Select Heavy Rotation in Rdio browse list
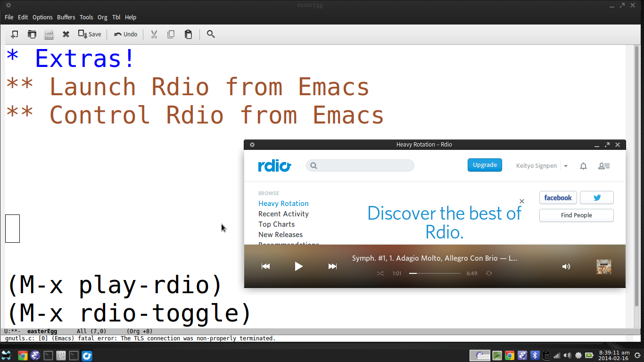 pos(283,204)
